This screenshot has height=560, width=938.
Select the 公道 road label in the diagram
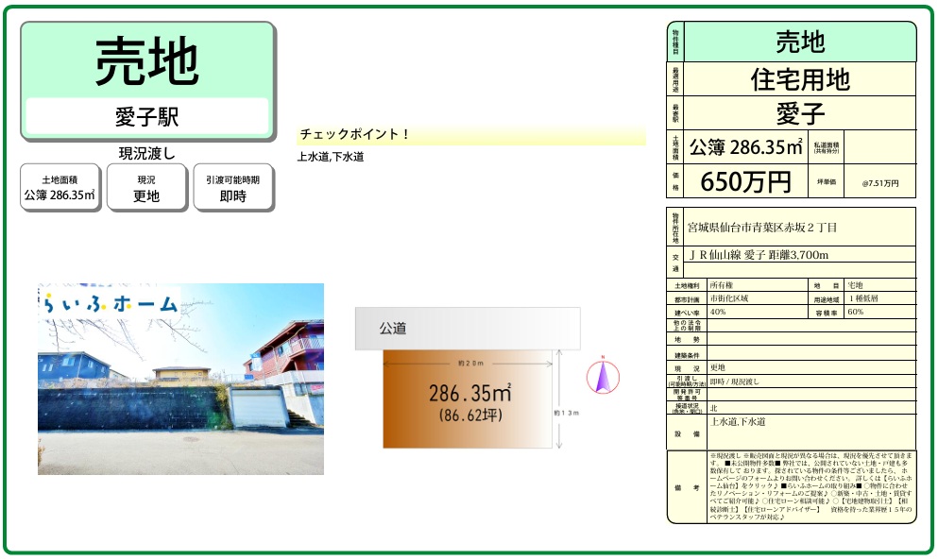pyautogui.click(x=393, y=329)
